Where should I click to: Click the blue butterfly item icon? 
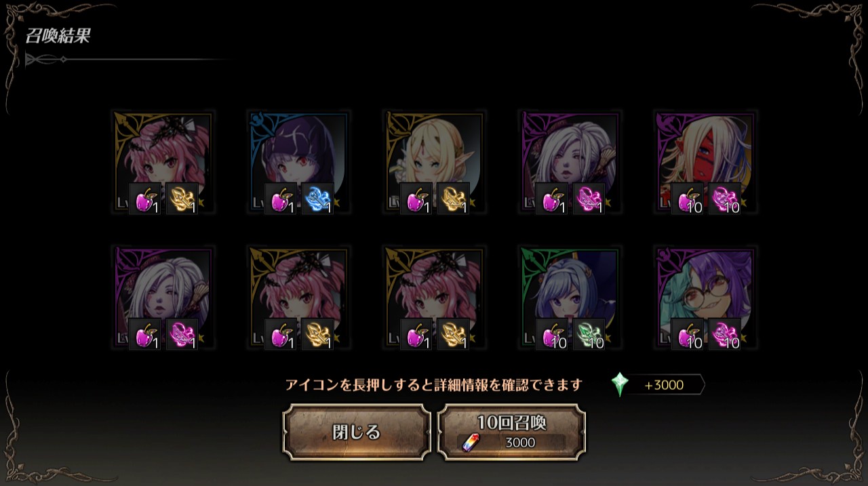[318, 199]
